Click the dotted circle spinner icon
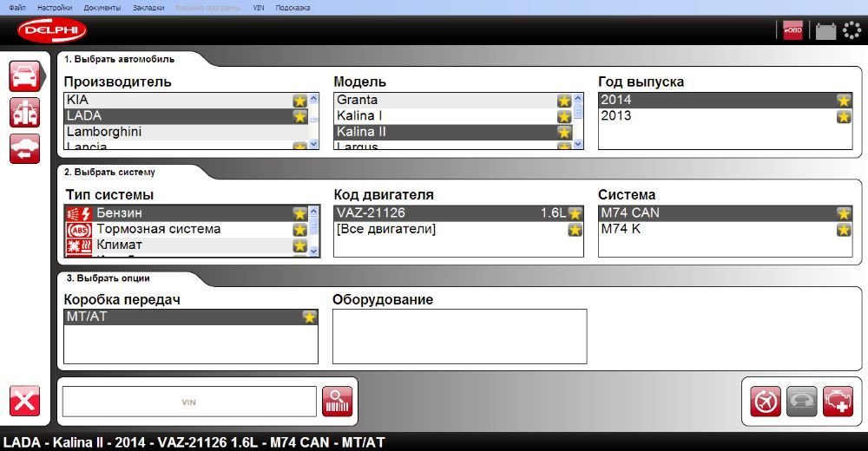The width and height of the screenshot is (868, 451). pos(852,29)
